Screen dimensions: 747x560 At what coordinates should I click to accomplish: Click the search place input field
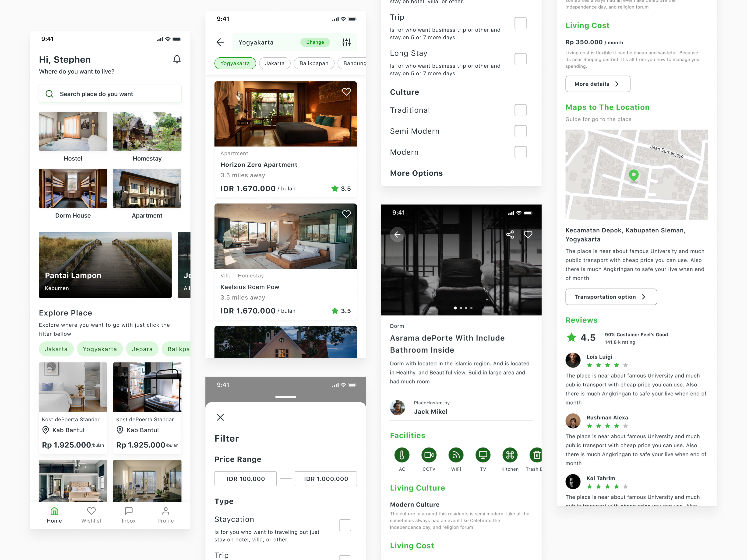[110, 94]
